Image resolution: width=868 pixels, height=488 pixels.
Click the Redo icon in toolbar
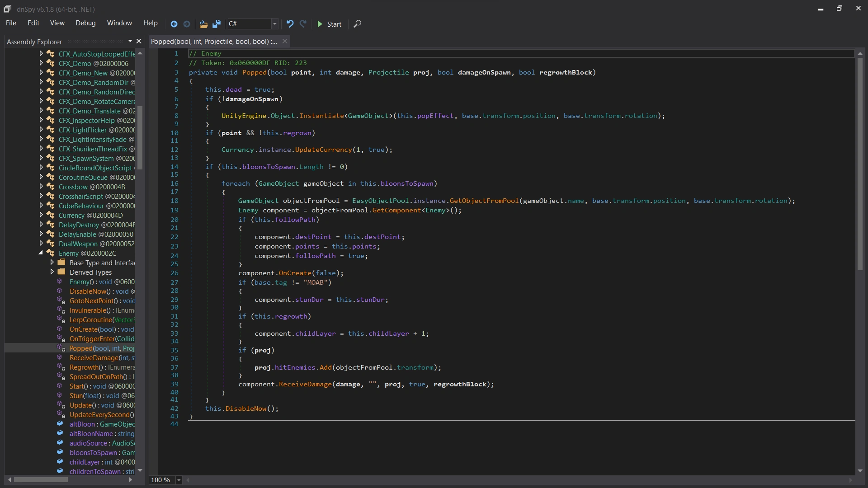tap(303, 24)
